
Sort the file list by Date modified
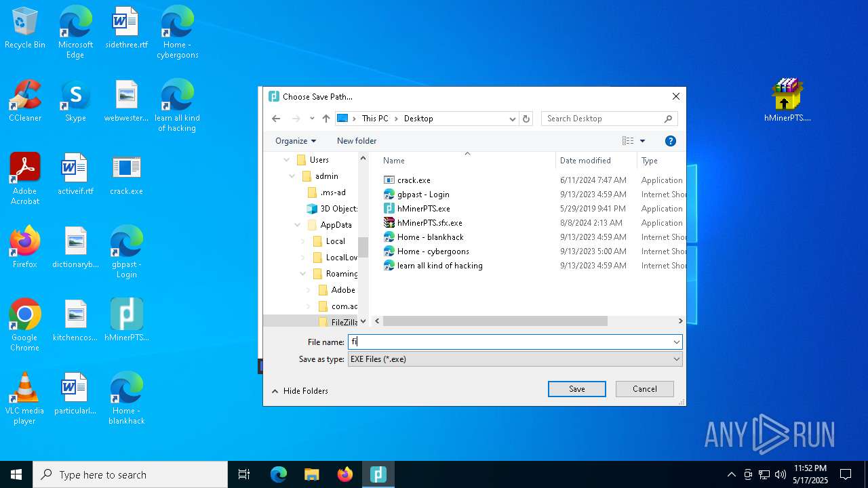597,161
